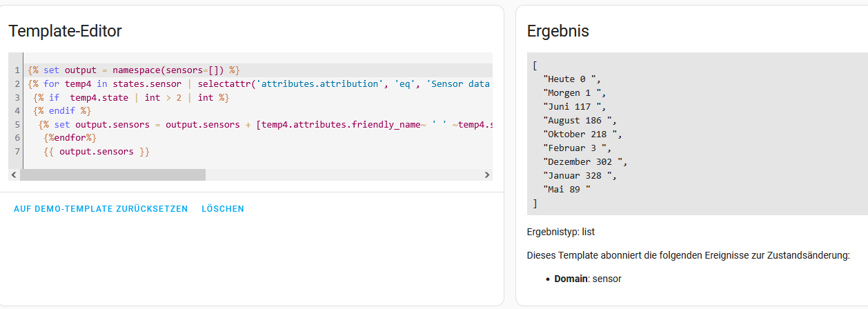The width and height of the screenshot is (868, 309).
Task: Click the endif statement on line 4
Action: click(62, 111)
